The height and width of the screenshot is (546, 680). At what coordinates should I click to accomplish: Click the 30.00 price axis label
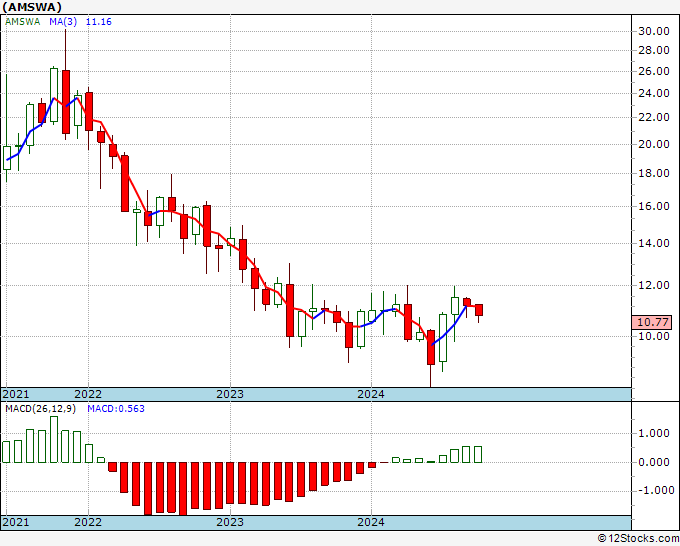pos(654,31)
